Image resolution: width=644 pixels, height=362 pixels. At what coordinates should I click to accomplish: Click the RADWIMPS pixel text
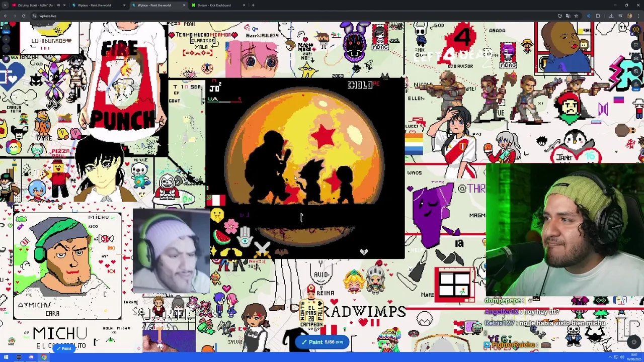coord(364,312)
